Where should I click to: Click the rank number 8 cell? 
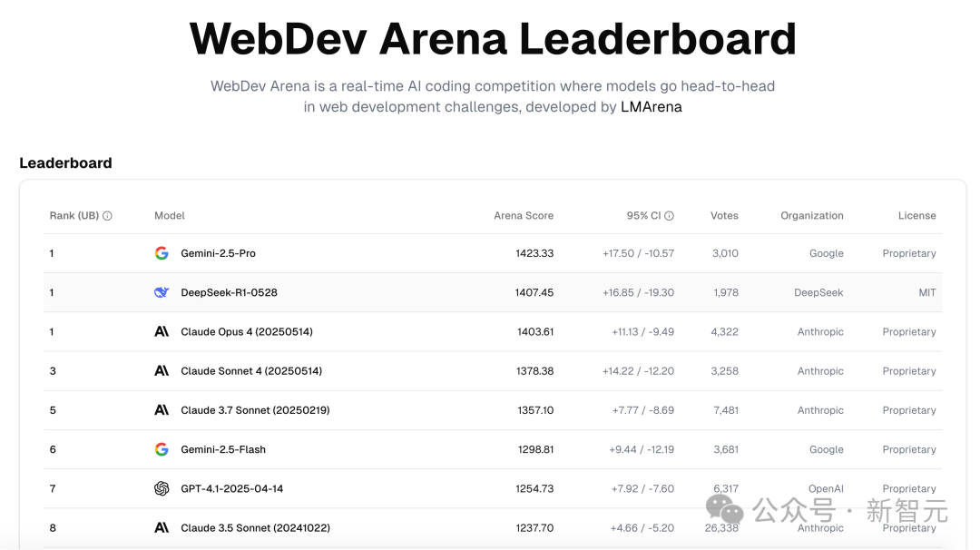pyautogui.click(x=54, y=528)
